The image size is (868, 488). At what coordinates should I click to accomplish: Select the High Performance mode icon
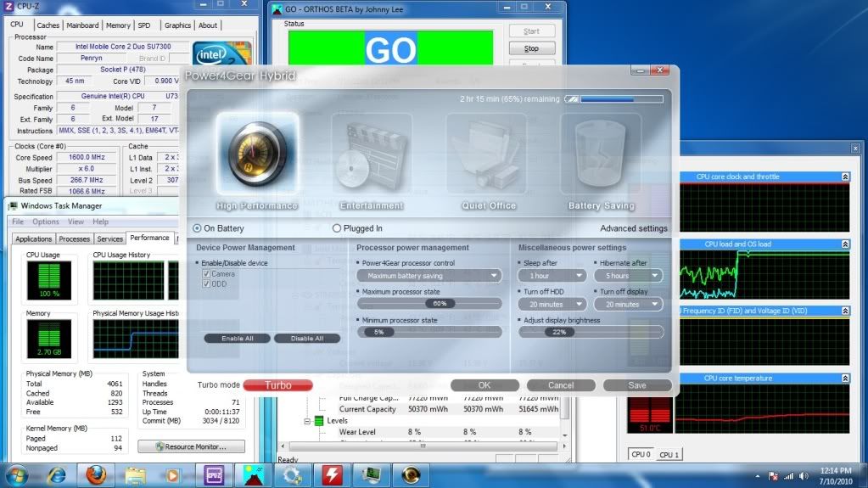[x=257, y=154]
